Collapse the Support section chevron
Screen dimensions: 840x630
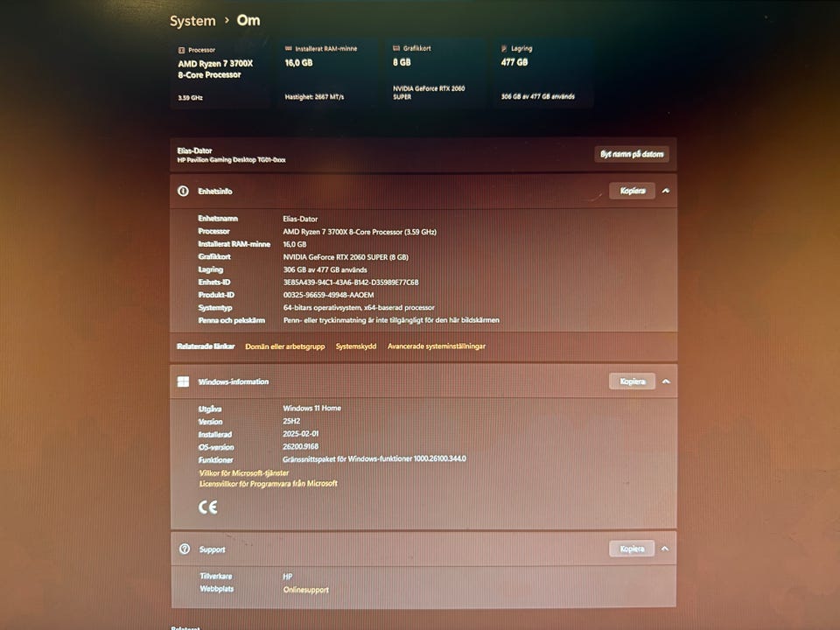pyautogui.click(x=665, y=549)
